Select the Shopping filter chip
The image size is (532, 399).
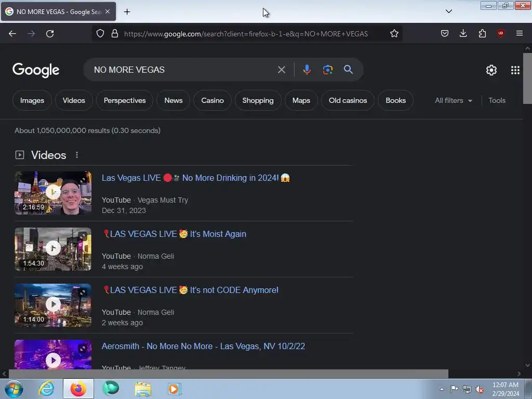pyautogui.click(x=258, y=100)
